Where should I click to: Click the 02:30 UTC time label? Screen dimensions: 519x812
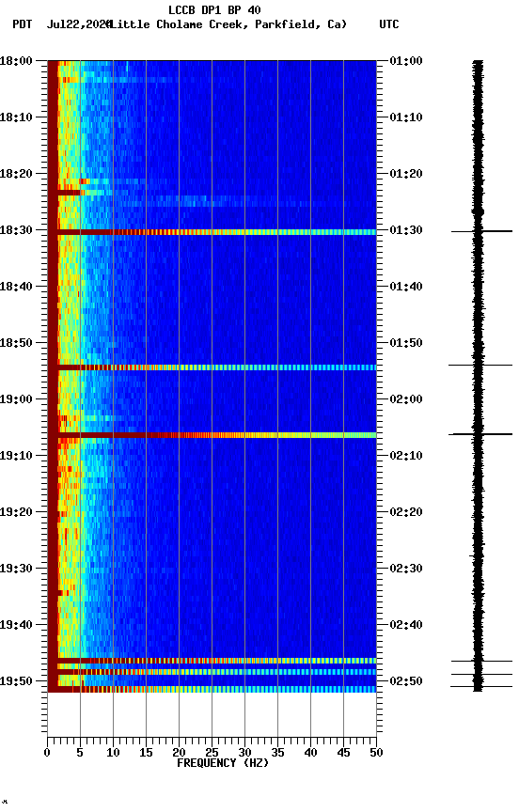tap(406, 570)
